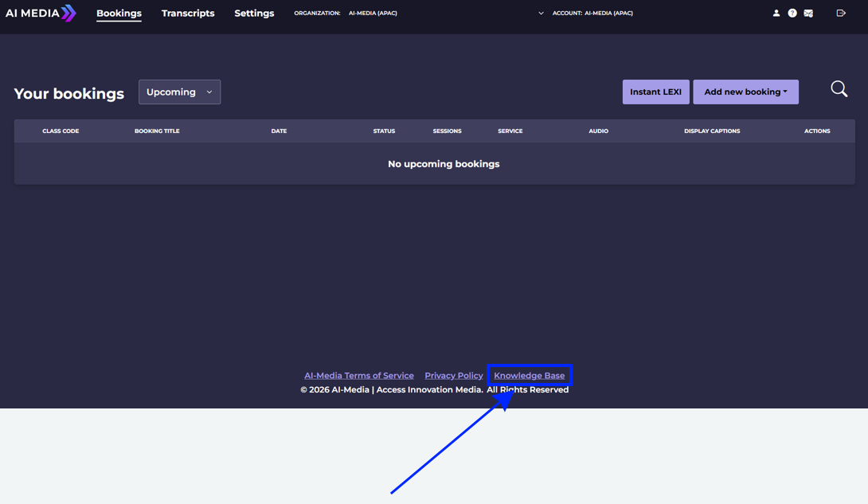Open the Knowledge Base link
The height and width of the screenshot is (504, 868).
pyautogui.click(x=530, y=376)
